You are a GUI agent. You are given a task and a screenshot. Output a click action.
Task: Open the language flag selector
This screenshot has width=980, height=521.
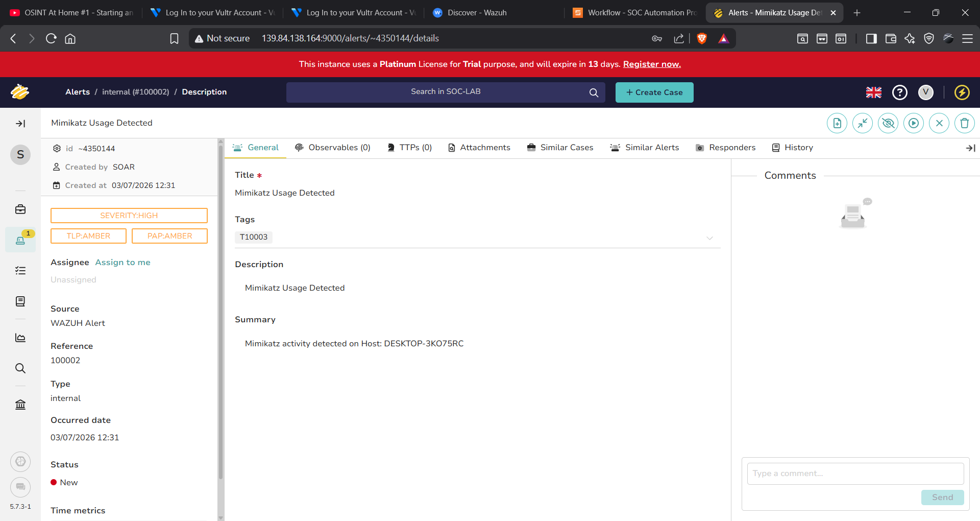click(x=874, y=92)
